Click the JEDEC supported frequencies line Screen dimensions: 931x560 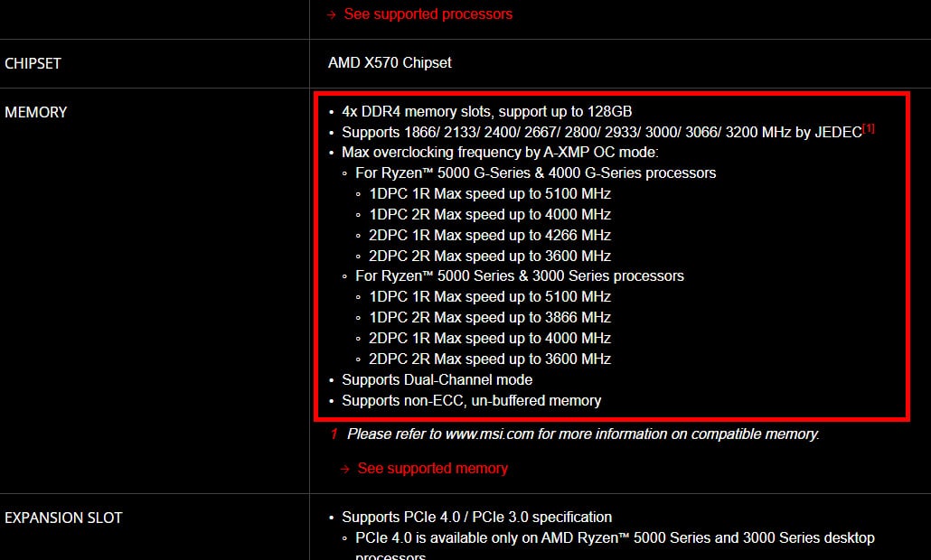click(601, 132)
